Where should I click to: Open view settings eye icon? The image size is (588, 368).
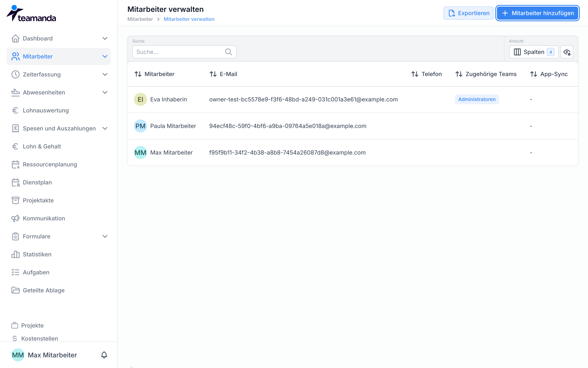(x=567, y=52)
